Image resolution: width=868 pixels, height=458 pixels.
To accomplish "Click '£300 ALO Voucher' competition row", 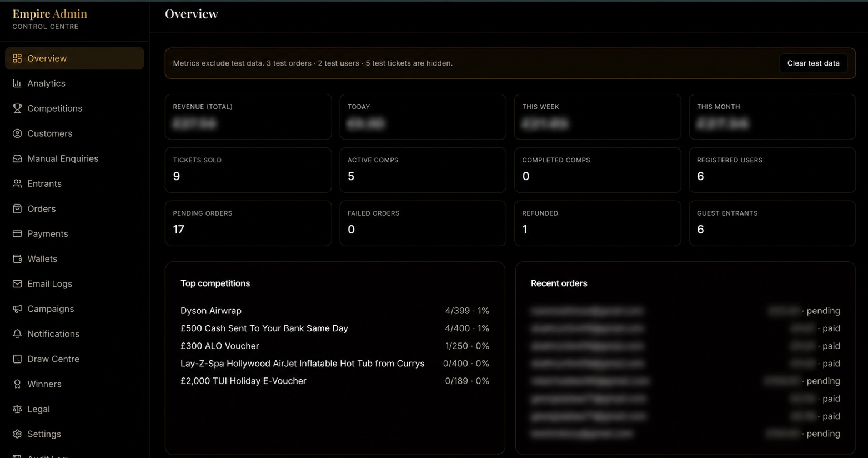I will click(x=335, y=346).
